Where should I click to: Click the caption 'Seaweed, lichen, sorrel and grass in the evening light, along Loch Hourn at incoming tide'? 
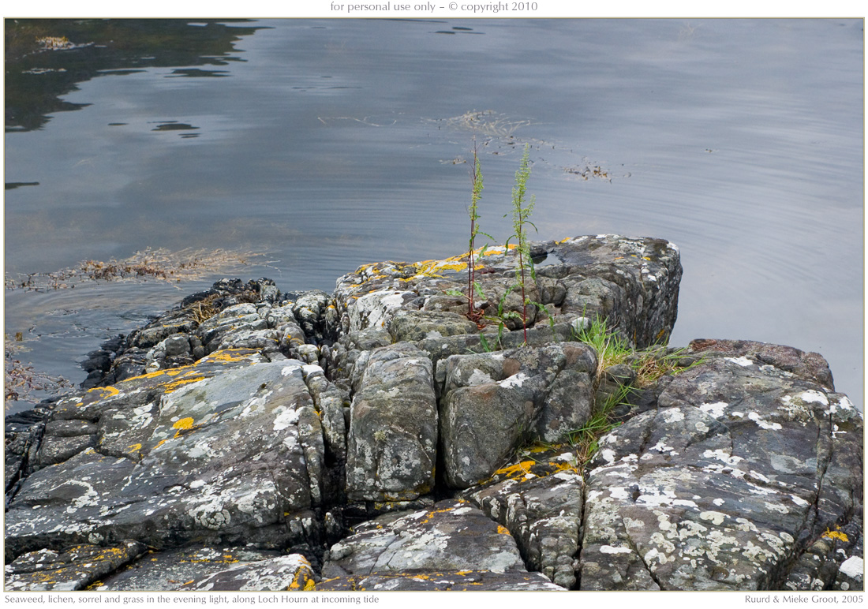point(192,599)
